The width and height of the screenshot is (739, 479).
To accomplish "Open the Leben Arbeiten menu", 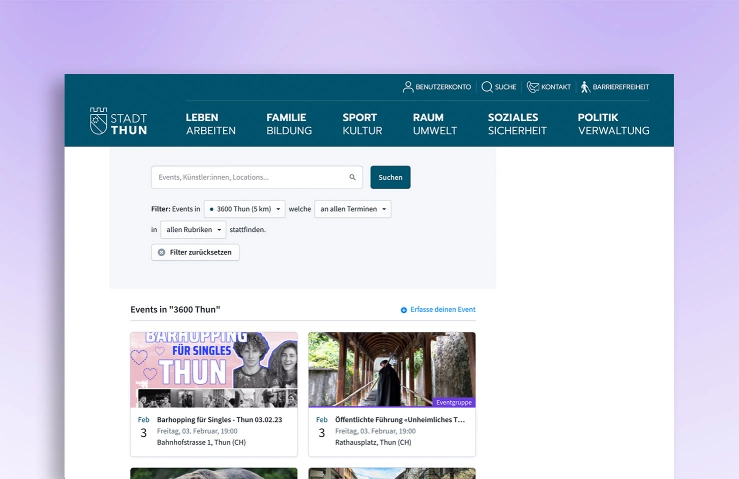I will (x=211, y=124).
